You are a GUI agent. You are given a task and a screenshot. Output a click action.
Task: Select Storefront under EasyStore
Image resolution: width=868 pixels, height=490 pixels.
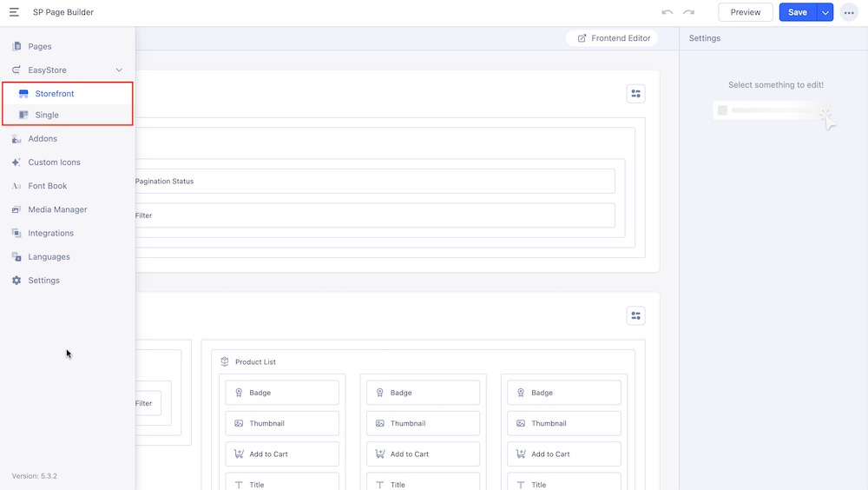[x=54, y=94]
